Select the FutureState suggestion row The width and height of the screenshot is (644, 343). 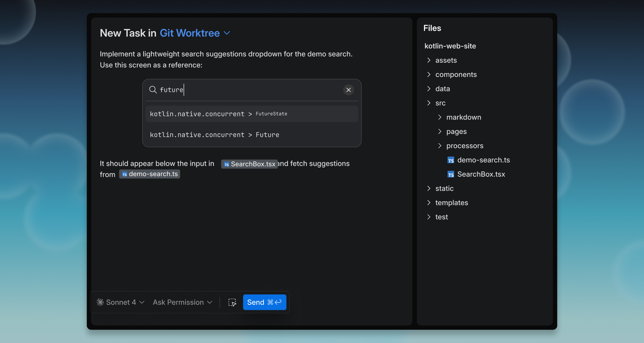click(252, 114)
